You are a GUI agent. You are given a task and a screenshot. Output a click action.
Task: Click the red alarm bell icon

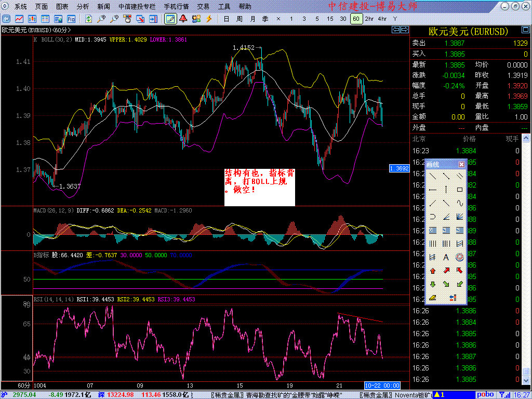183,19
